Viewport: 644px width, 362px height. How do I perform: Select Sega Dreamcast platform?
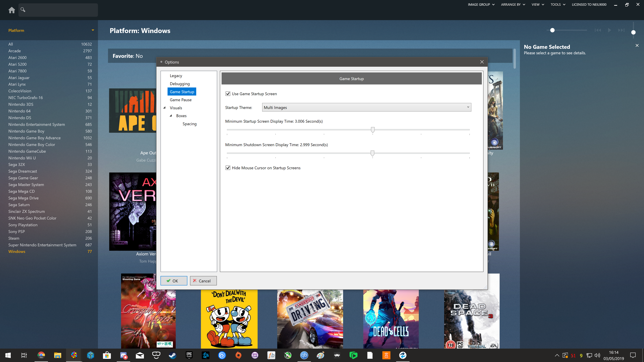pyautogui.click(x=50, y=171)
